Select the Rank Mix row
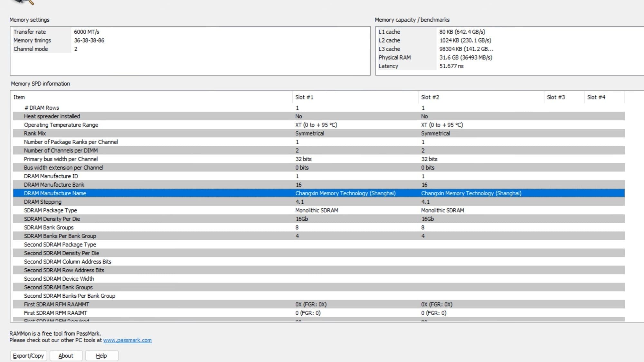The height and width of the screenshot is (362, 644). tap(35, 133)
